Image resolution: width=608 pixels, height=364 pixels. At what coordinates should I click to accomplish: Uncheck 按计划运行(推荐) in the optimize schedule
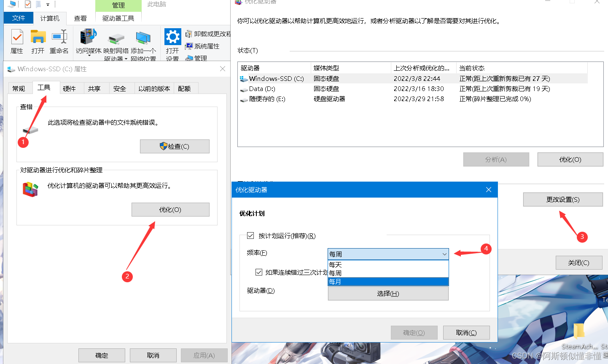[x=250, y=236]
